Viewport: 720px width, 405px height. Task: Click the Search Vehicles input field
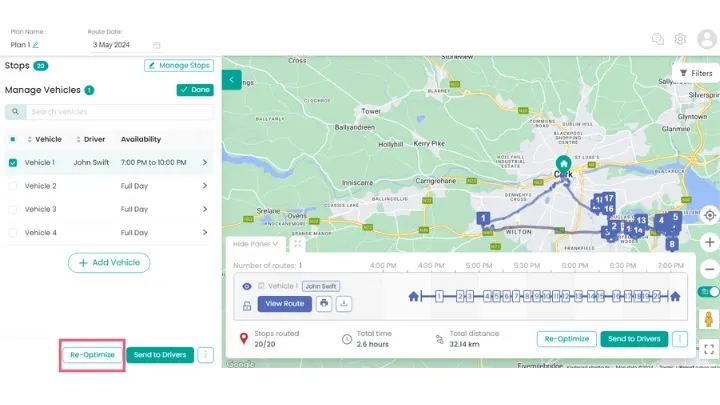coord(110,112)
